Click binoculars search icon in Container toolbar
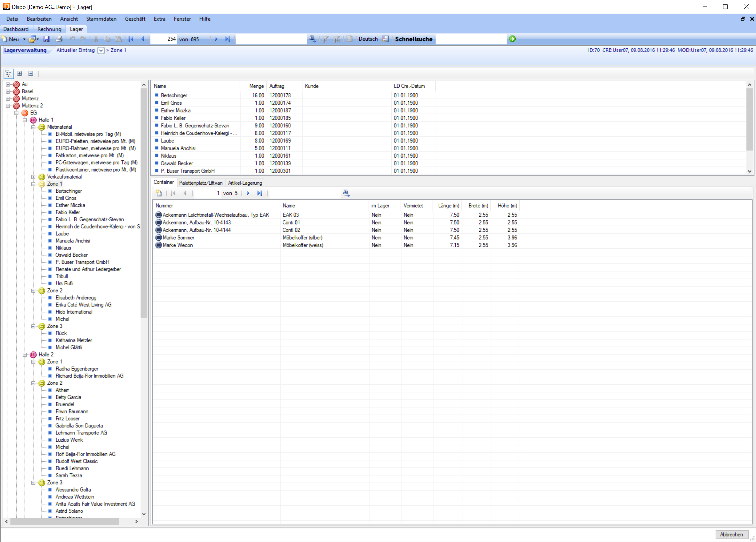The height and width of the screenshot is (542, 756). (x=346, y=193)
